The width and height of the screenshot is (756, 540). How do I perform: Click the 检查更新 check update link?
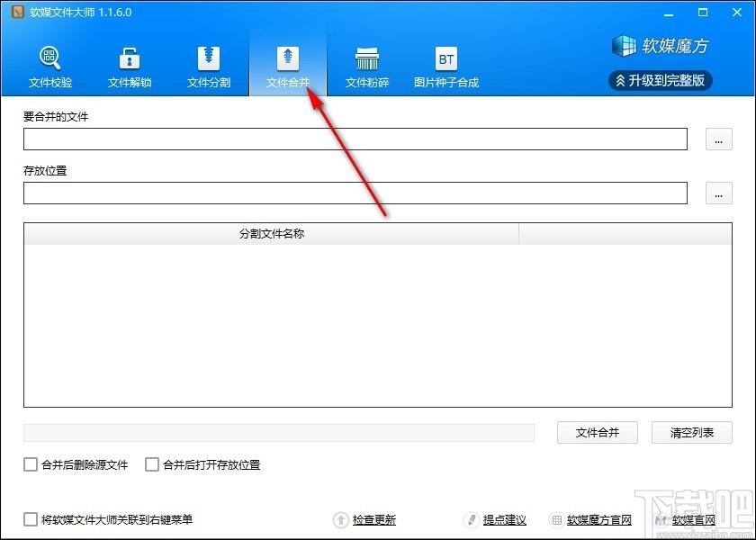pos(373,520)
